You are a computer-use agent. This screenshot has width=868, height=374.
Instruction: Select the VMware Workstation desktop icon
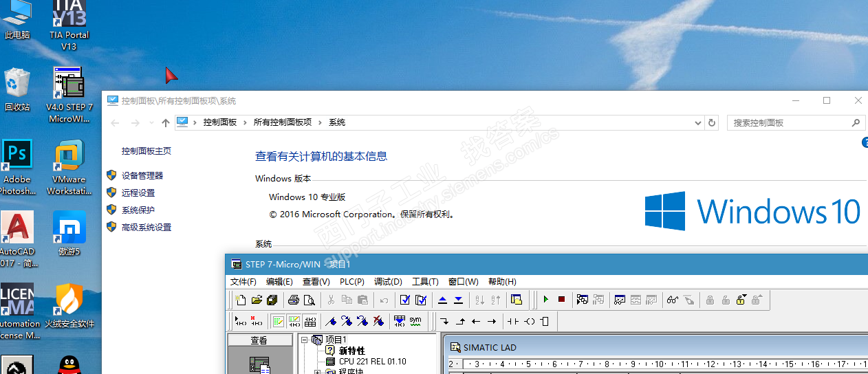coord(69,168)
